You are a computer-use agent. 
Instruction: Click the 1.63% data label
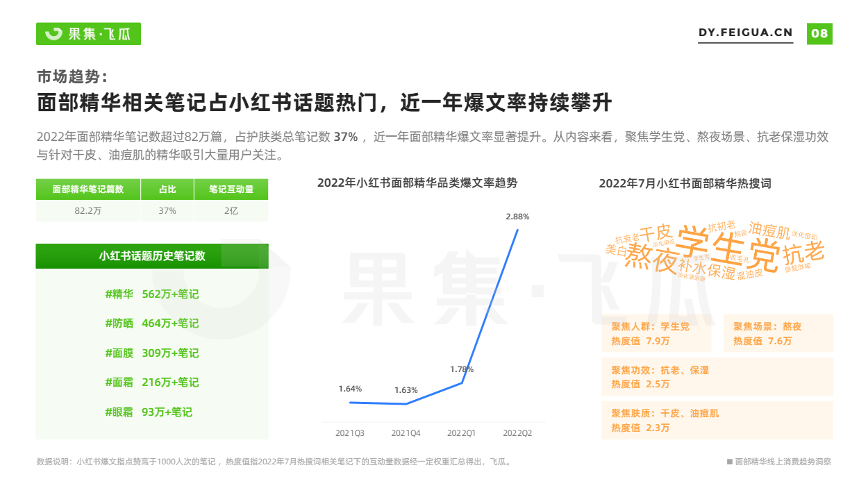406,390
